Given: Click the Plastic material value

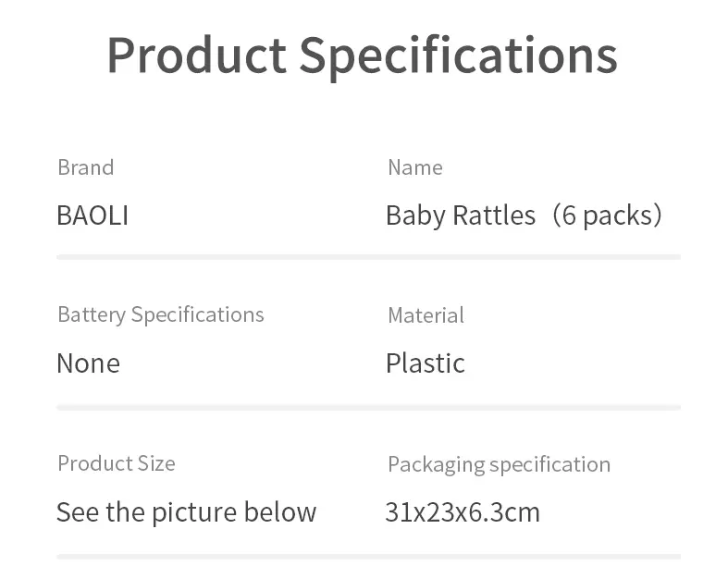Looking at the screenshot, I should tap(426, 363).
